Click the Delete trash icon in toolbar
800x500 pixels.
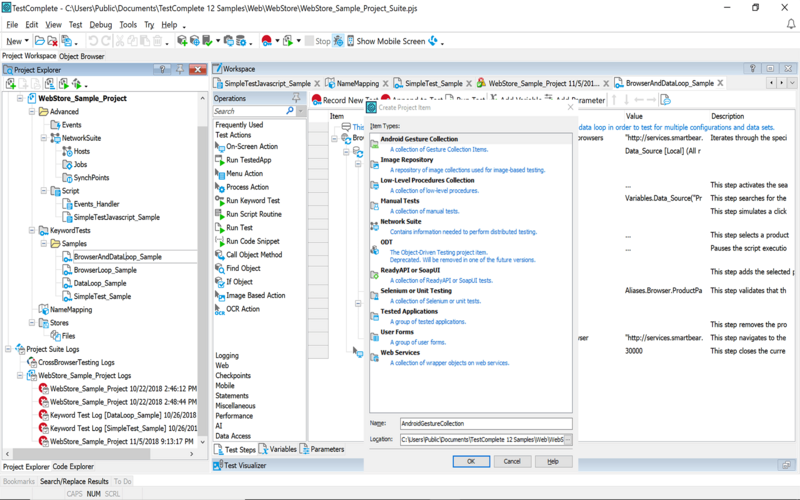click(158, 41)
